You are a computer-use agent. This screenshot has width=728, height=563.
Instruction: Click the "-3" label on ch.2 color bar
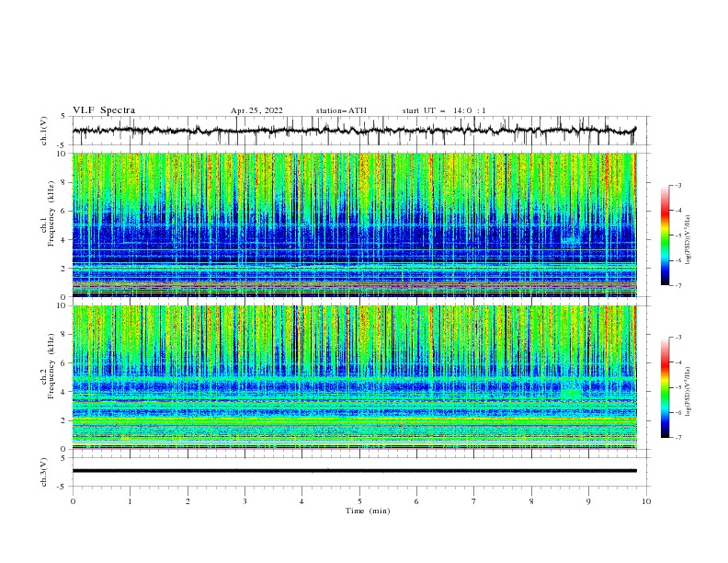click(x=677, y=338)
